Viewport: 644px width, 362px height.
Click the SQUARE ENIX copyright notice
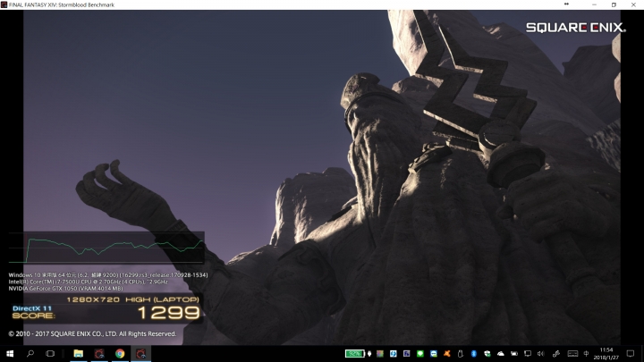click(x=92, y=333)
